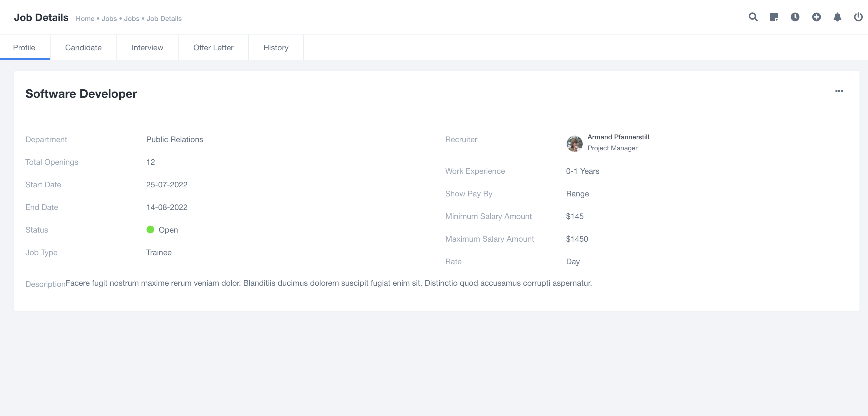This screenshot has width=868, height=416.
Task: Click the plus circle add icon
Action: click(x=816, y=17)
